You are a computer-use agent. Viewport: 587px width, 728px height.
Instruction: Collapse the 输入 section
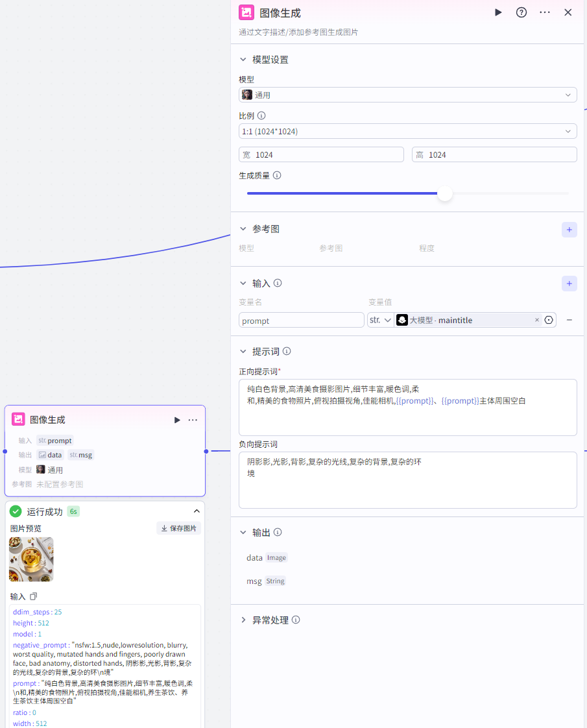pyautogui.click(x=243, y=283)
